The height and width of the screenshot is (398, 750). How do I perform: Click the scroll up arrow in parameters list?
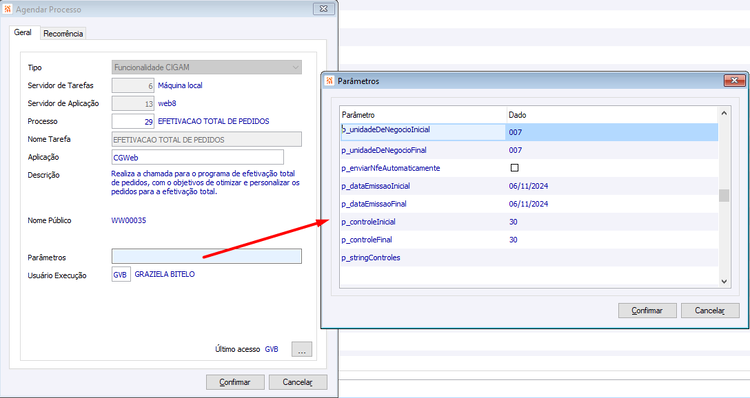[x=724, y=113]
